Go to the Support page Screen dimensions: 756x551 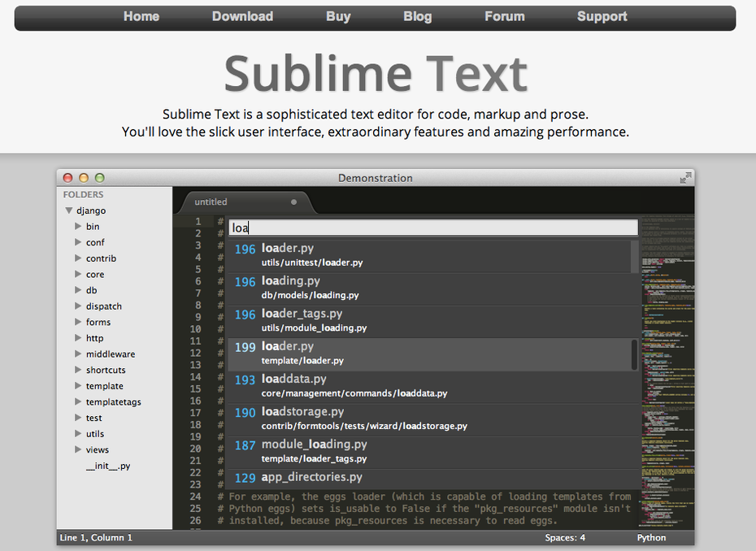coord(602,16)
